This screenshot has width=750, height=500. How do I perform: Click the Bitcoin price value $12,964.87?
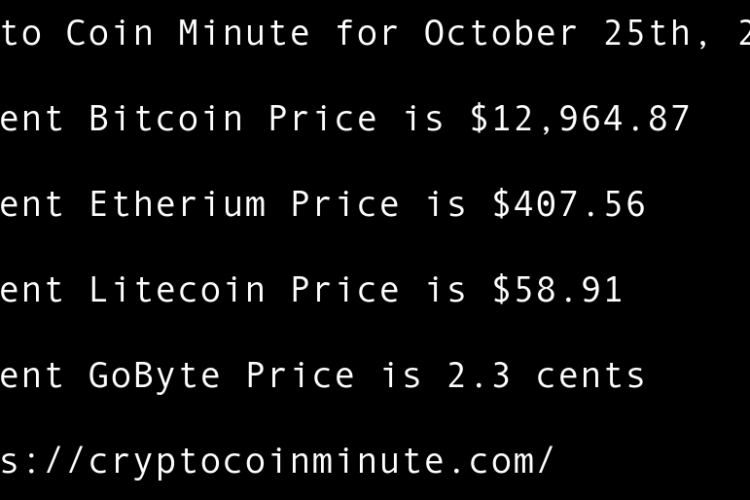click(x=580, y=119)
